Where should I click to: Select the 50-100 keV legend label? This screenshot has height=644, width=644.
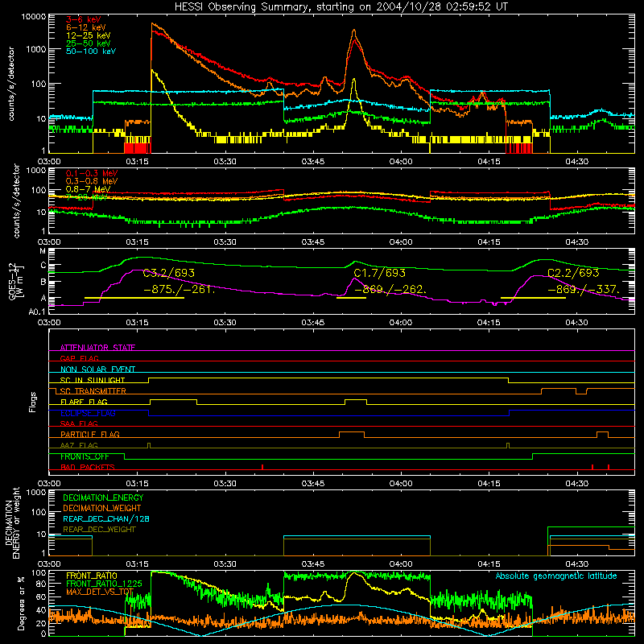[x=91, y=51]
